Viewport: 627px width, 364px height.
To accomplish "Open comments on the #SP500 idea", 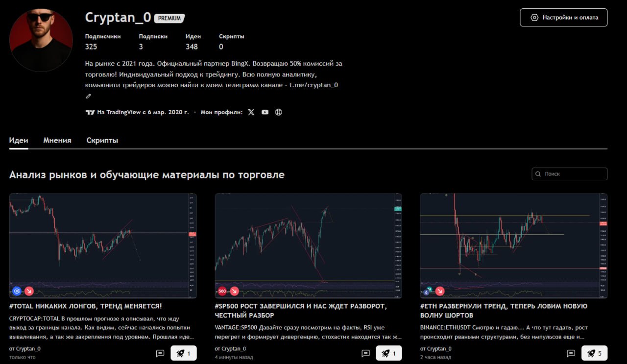I will (365, 353).
